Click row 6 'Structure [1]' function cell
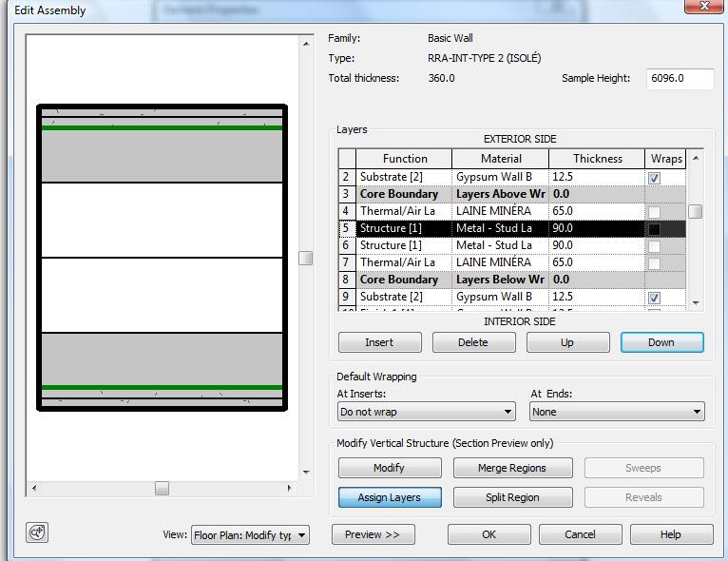The height and width of the screenshot is (561, 728). point(404,245)
